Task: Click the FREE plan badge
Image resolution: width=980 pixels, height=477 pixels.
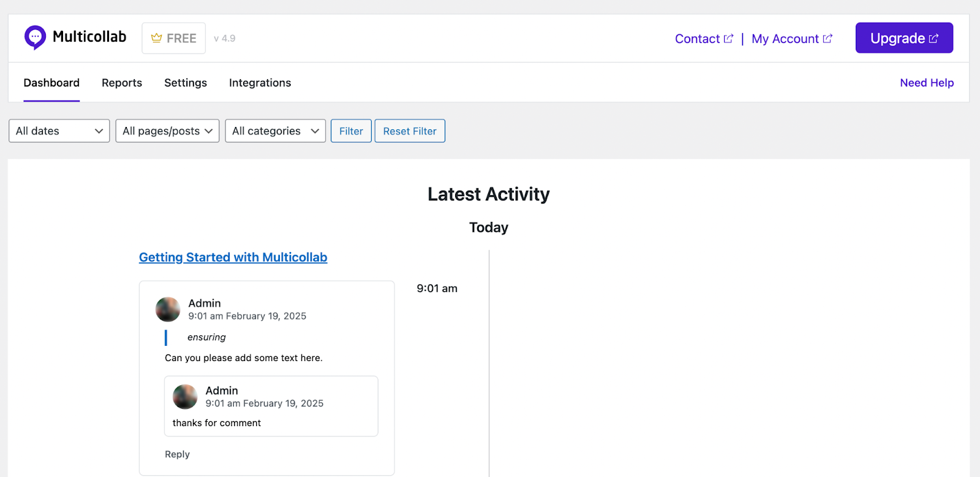Action: pos(174,38)
